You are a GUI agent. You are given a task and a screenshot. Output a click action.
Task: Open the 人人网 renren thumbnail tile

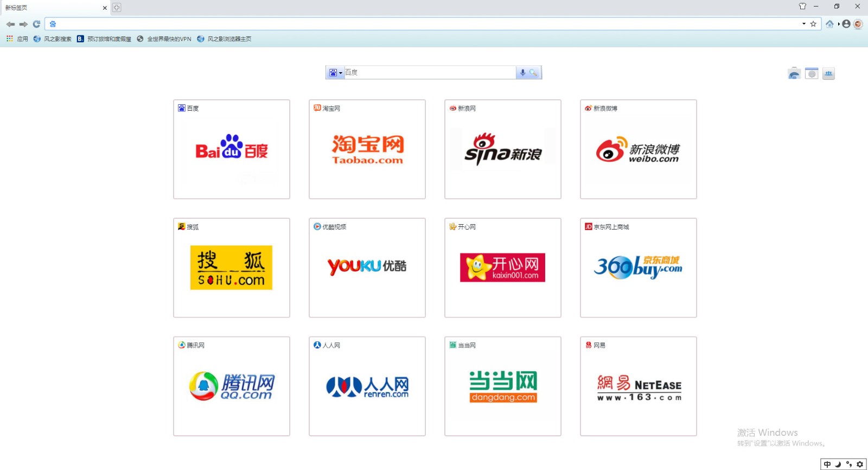[367, 386]
